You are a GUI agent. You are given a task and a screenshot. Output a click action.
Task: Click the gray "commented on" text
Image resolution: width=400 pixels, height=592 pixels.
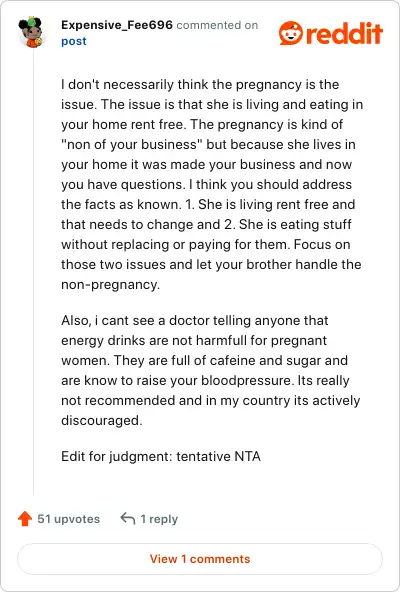pos(217,25)
